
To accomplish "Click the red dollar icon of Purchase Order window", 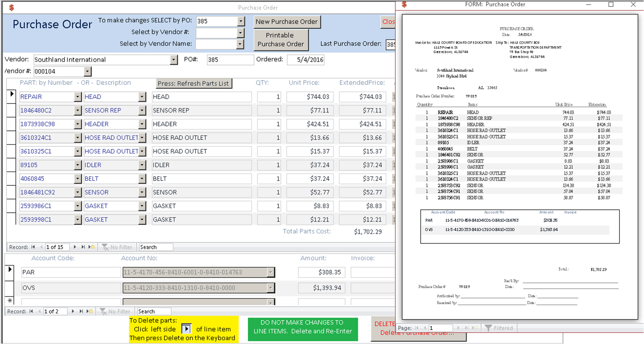I will coord(11,7).
